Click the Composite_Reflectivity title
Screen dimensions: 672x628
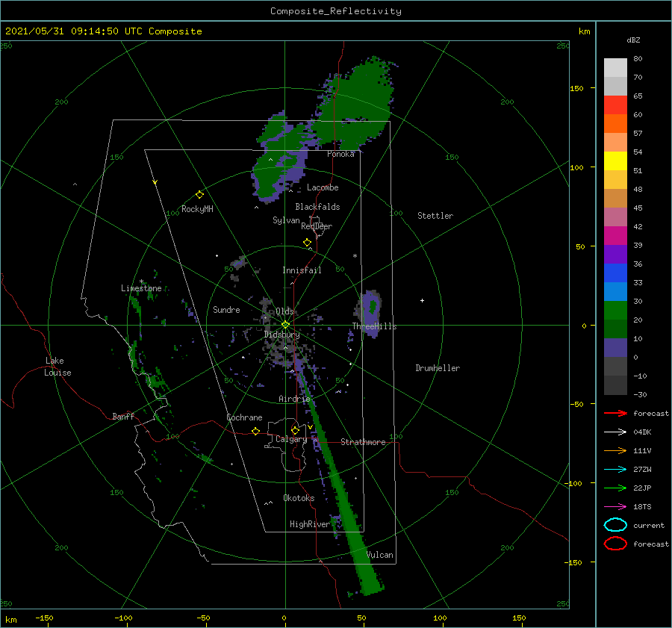point(335,11)
